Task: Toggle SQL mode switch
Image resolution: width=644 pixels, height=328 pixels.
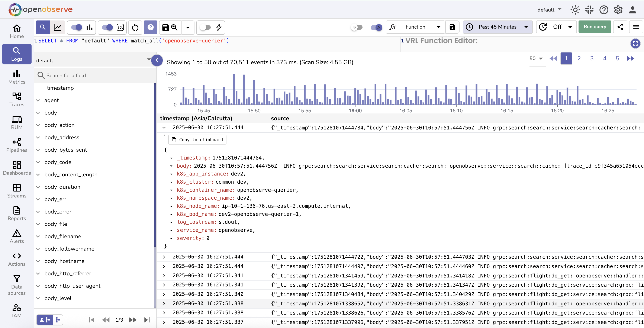Action: [107, 27]
